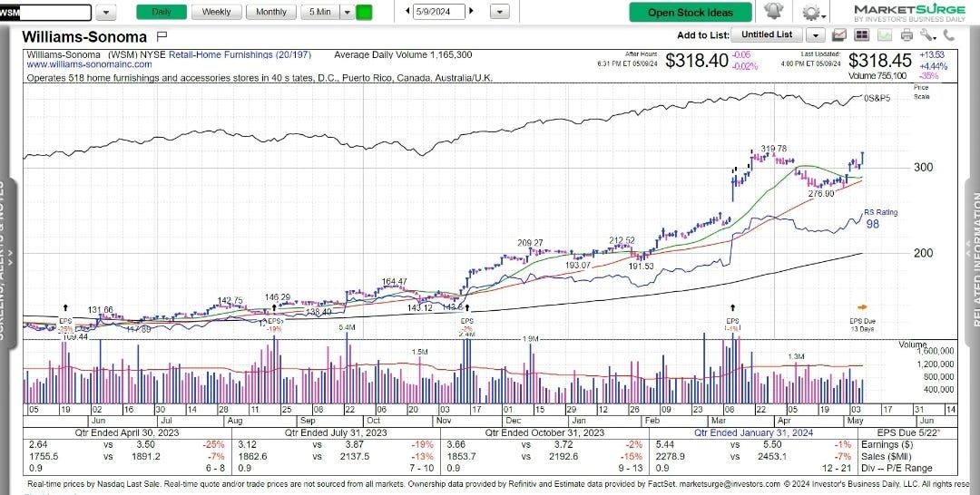Click the flag icon beside Williams-Sonoma

point(161,35)
